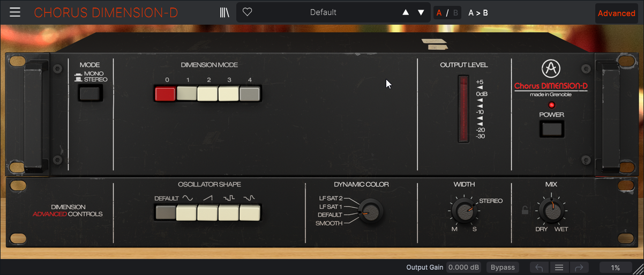
Task: Click the Output Gain value field
Action: [x=465, y=267]
